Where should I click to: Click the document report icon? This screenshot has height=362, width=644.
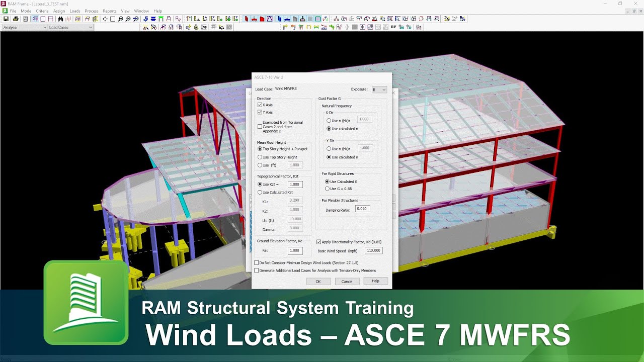click(x=25, y=19)
